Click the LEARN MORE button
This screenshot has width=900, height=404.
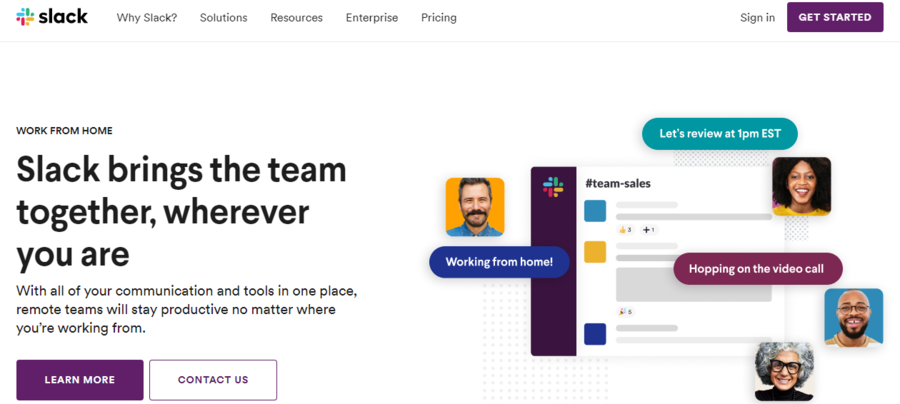[x=80, y=380]
